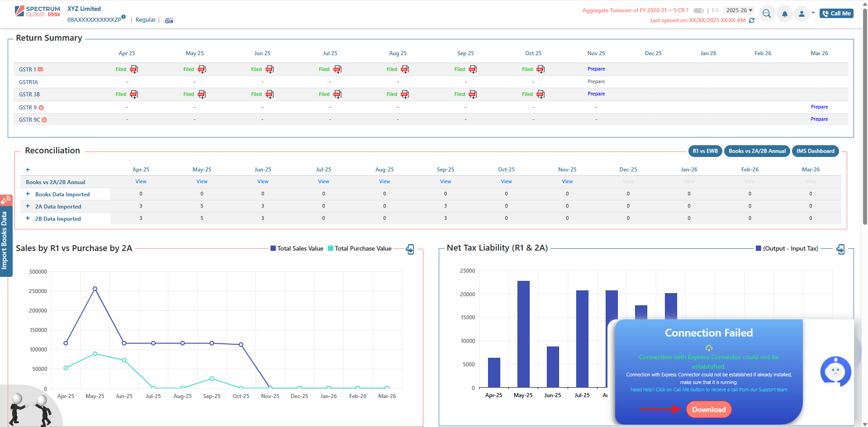Open the chatbot assistant icon
This screenshot has height=427, width=868.
coord(835,372)
